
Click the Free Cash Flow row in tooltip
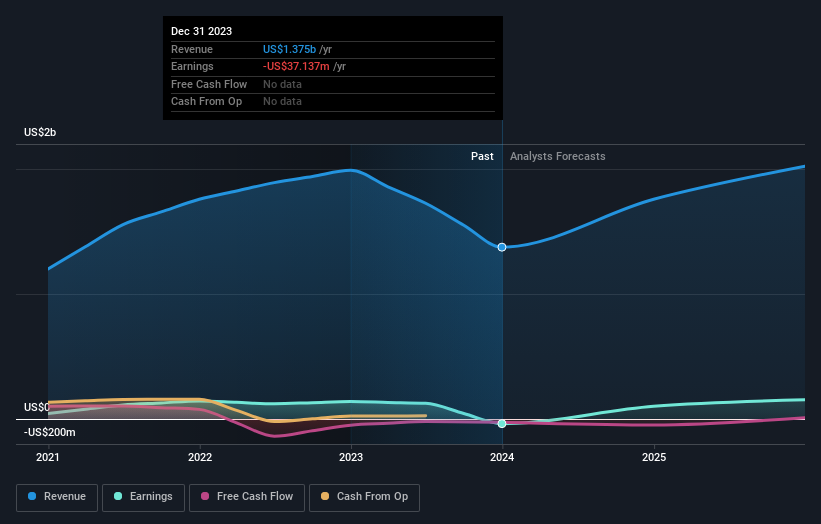click(x=333, y=84)
